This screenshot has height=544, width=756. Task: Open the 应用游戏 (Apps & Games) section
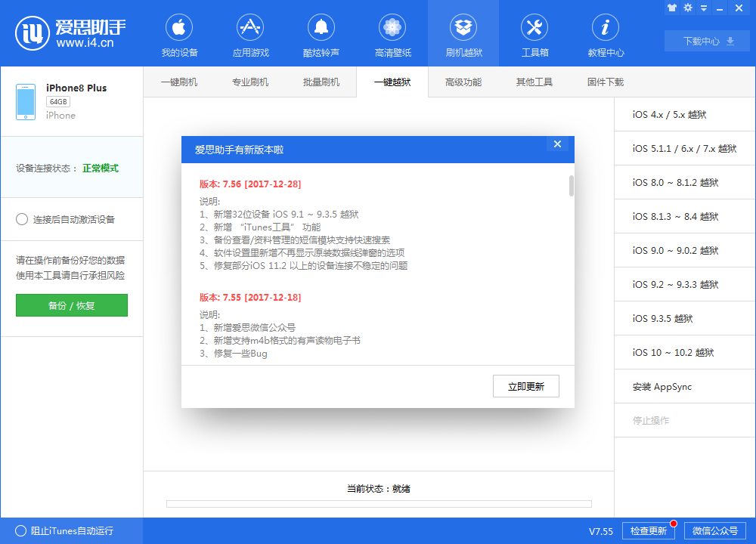(249, 33)
